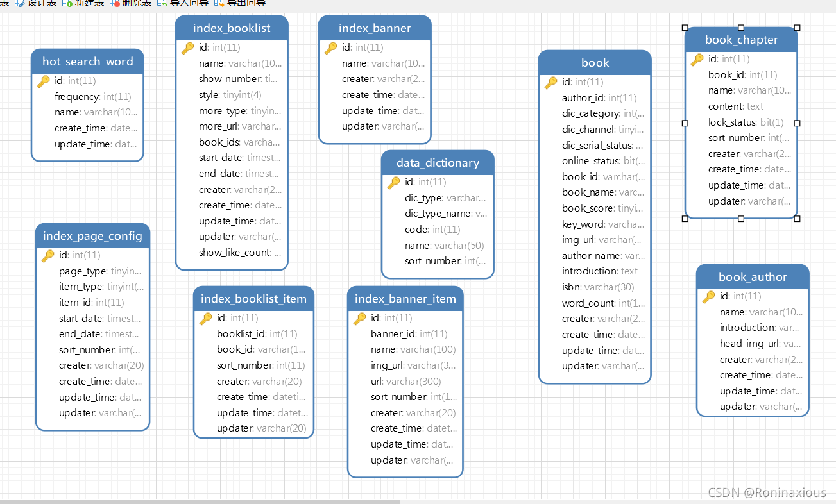836x504 pixels.
Task: Click primary key icon in index_page_config table
Action: (x=48, y=256)
